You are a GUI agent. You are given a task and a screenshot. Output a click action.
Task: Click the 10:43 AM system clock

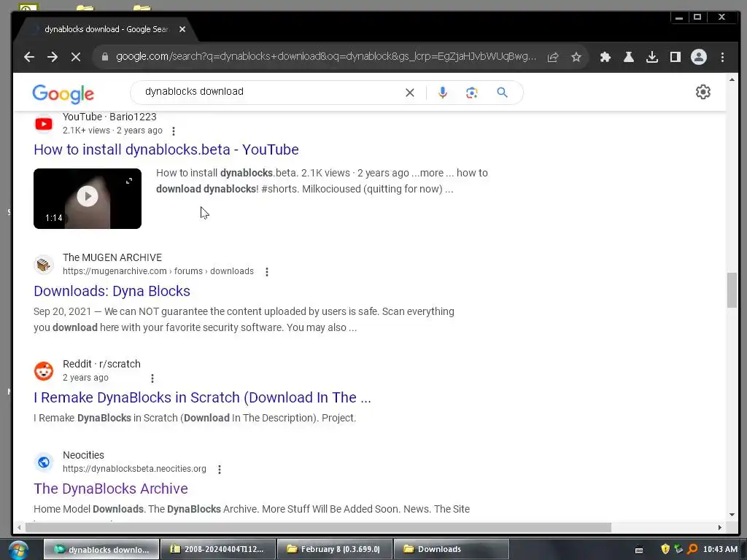720,550
